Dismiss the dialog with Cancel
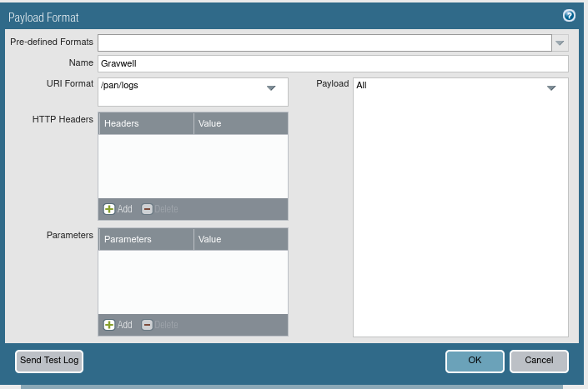The width and height of the screenshot is (588, 389). tap(539, 361)
